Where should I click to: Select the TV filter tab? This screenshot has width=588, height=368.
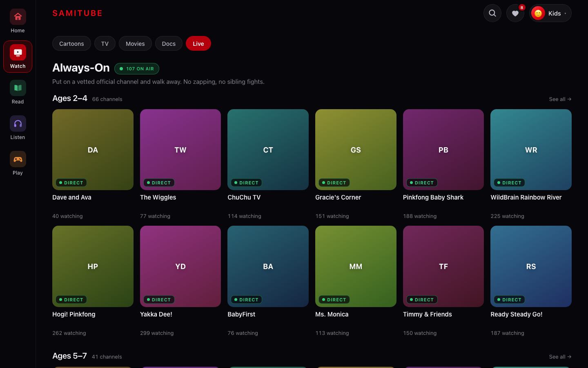pos(105,44)
